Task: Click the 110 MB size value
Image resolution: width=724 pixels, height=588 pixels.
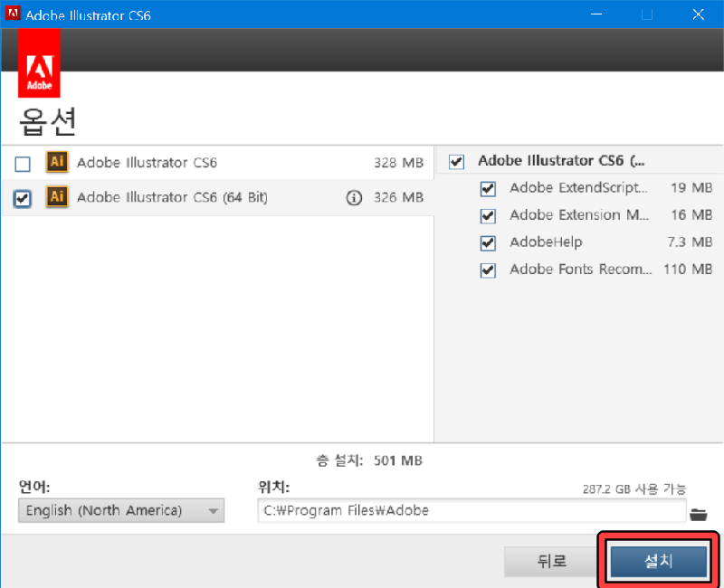Action: pyautogui.click(x=688, y=269)
